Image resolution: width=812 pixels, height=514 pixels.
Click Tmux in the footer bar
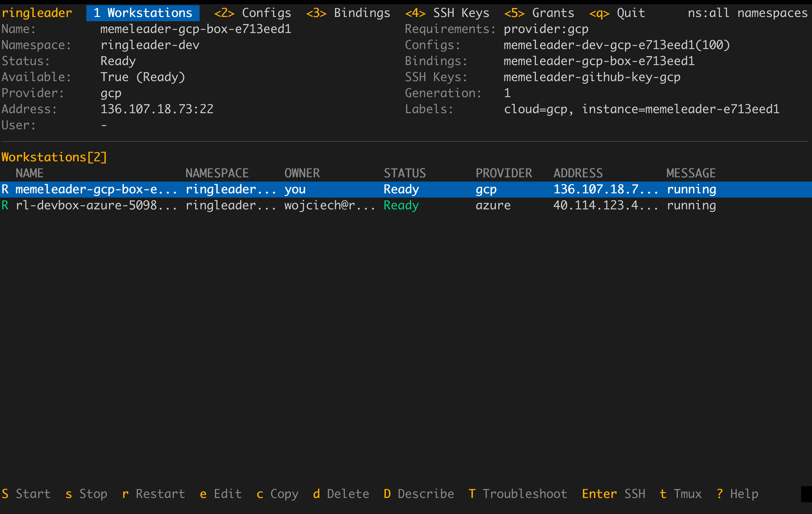click(681, 494)
